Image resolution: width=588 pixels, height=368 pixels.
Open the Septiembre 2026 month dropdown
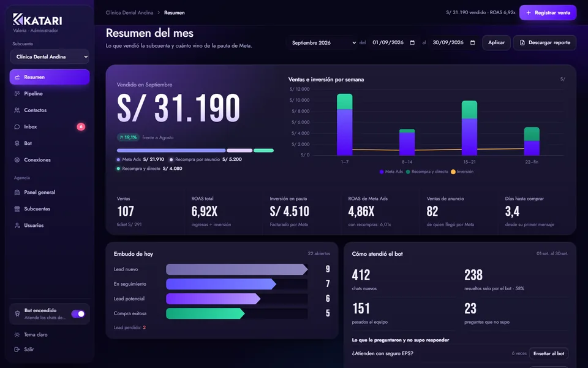[x=323, y=42]
